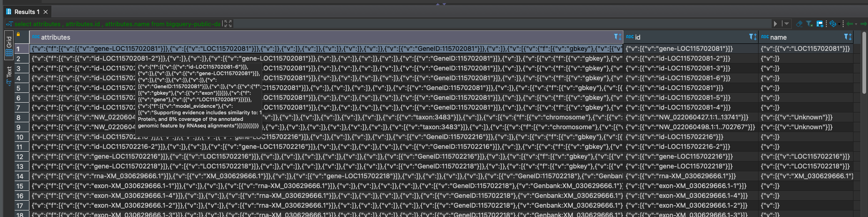Click the ABC type icon of name column
This screenshot has width=868, height=217.
(x=765, y=37)
